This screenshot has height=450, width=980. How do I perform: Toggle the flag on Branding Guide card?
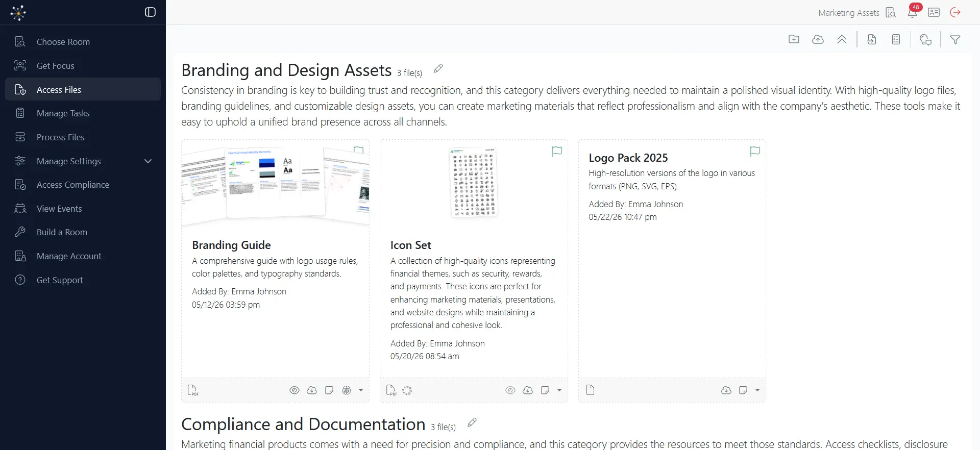(x=359, y=150)
